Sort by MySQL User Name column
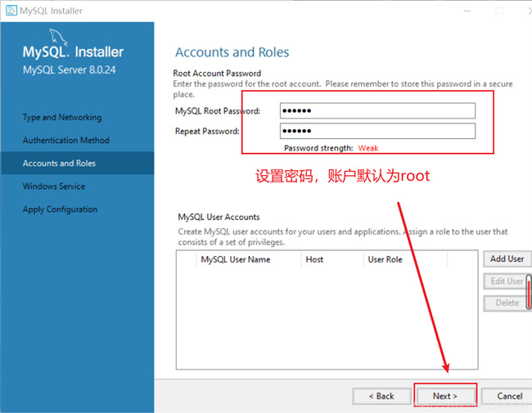This screenshot has height=413, width=532. (235, 260)
